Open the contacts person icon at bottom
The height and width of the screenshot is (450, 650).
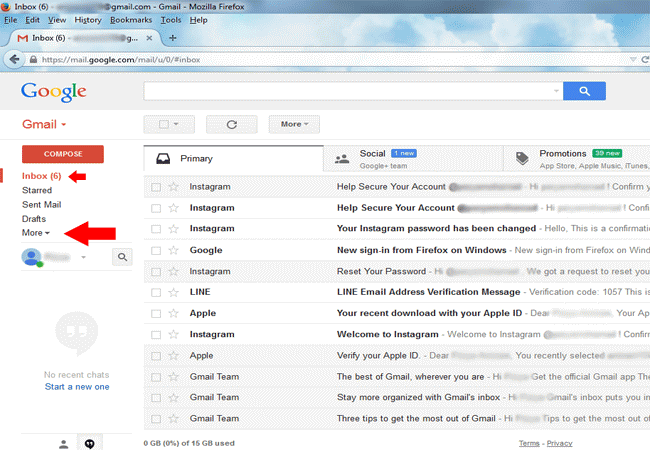63,444
